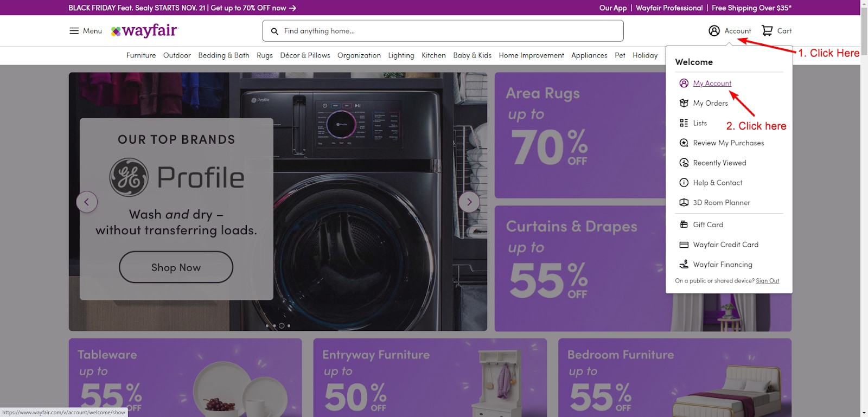Click the Black Friday Sealy promo text
The height and width of the screenshot is (417, 868).
177,8
